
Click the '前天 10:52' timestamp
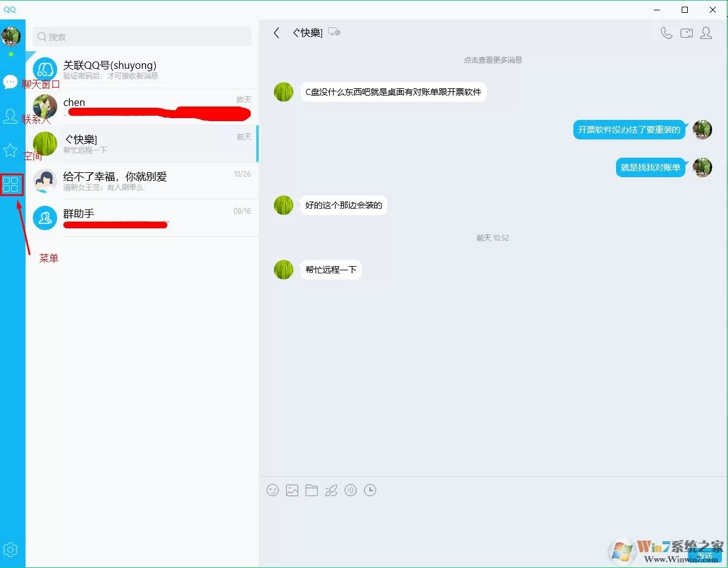click(x=492, y=238)
